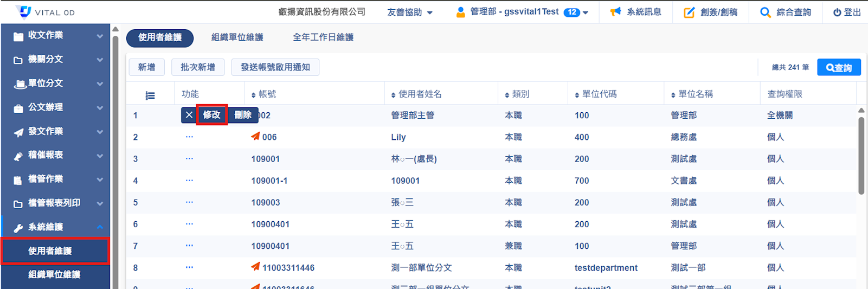Click paper plane icon beside account 006
The height and width of the screenshot is (289, 868).
tap(255, 137)
